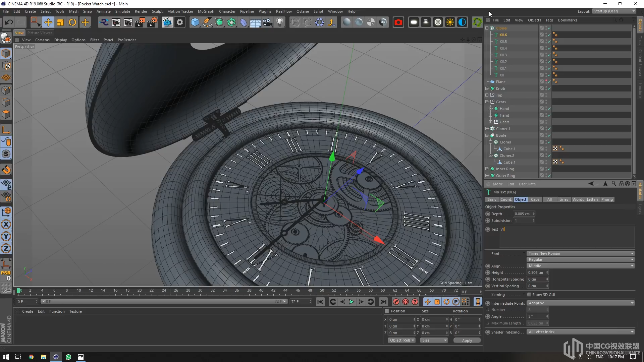The image size is (644, 362).
Task: Select Points mode icon
Action: (6, 90)
